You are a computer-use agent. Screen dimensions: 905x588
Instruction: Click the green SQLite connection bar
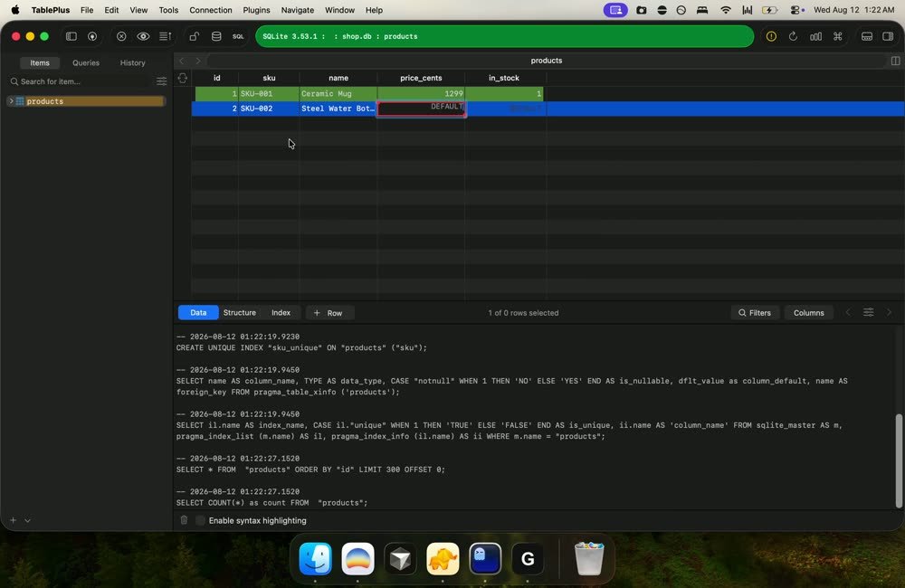pos(504,36)
